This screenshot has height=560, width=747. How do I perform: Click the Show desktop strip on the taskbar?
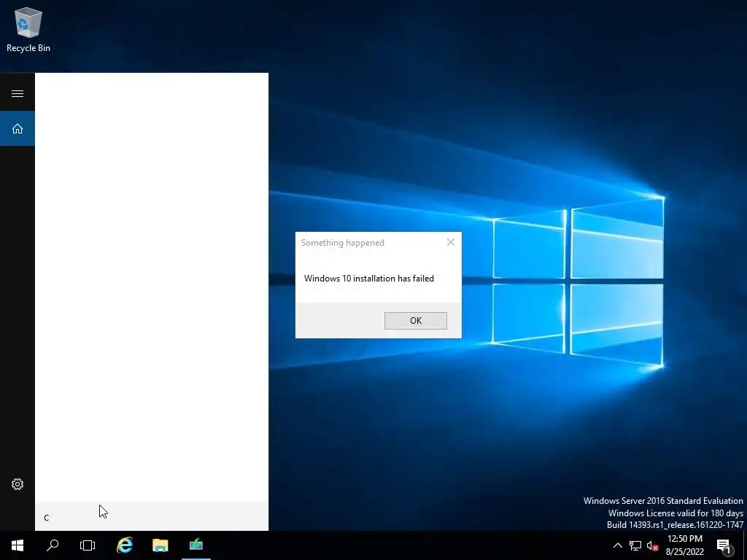pyautogui.click(x=745, y=545)
